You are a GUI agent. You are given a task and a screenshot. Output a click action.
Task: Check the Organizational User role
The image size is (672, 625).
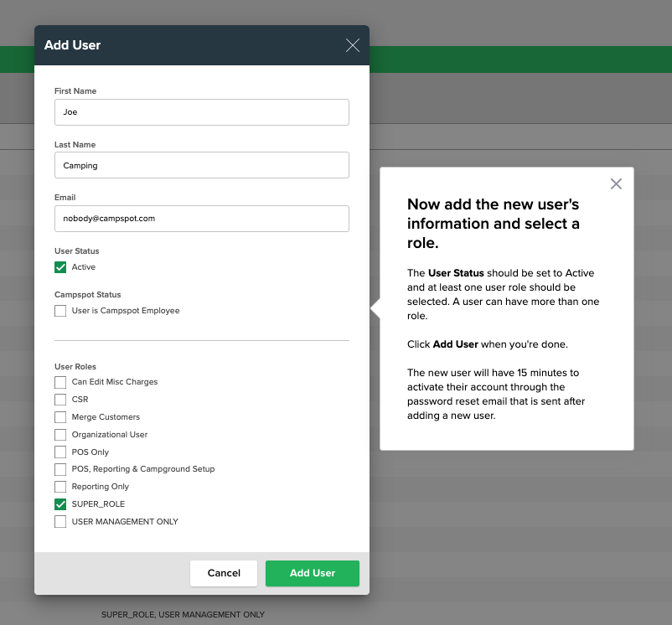point(60,434)
